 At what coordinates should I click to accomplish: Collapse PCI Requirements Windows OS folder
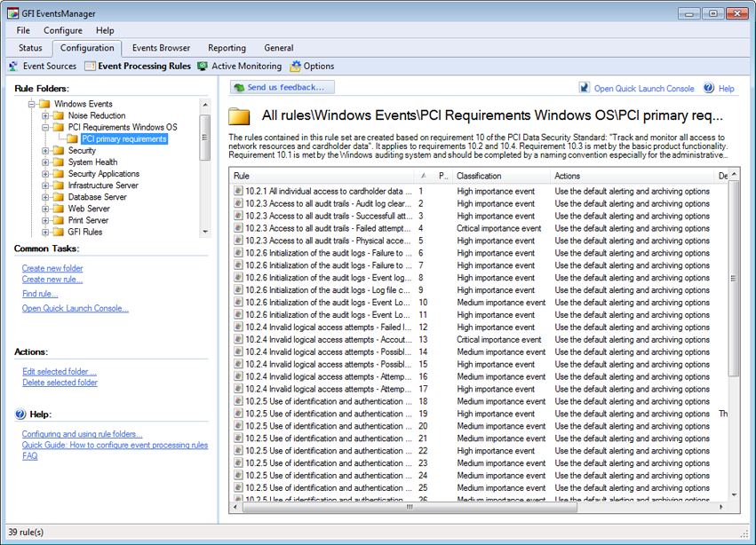click(x=45, y=127)
